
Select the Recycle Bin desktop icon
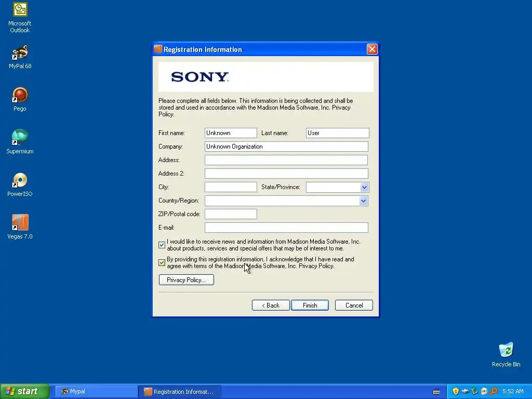point(506,354)
